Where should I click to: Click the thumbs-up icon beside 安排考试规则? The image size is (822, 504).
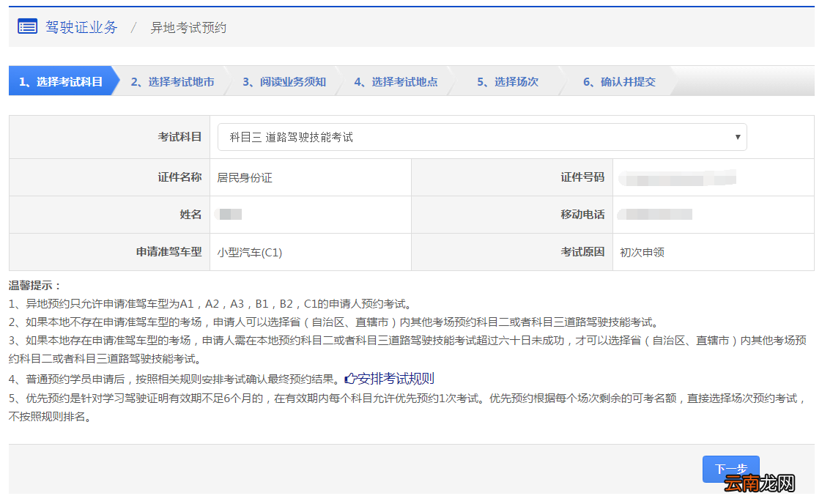(x=349, y=378)
